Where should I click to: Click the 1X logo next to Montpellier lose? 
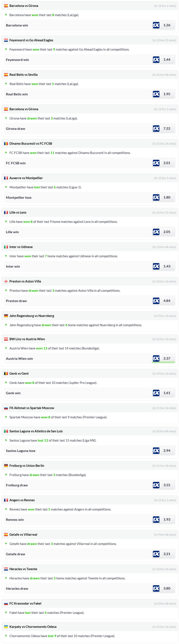(156, 197)
